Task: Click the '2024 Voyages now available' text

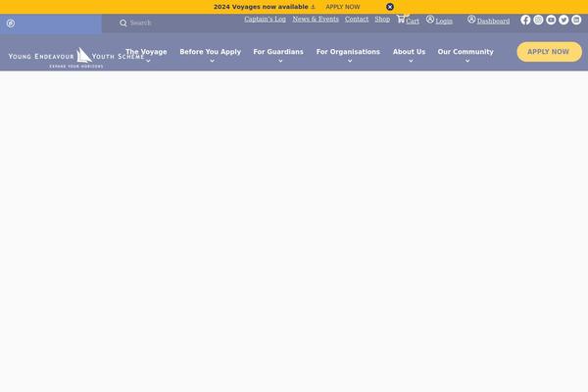Action: [x=261, y=7]
